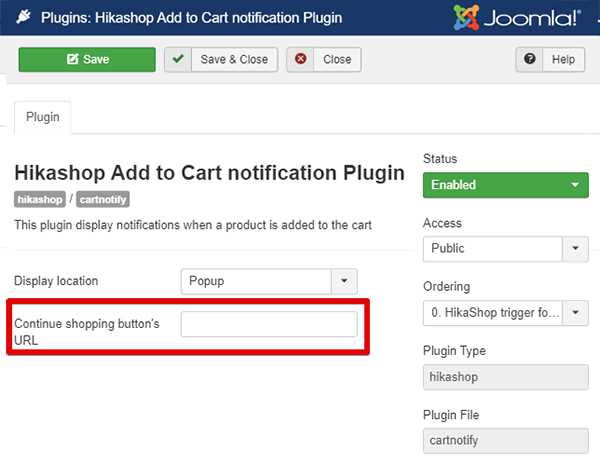Click the question mark help icon

click(529, 59)
